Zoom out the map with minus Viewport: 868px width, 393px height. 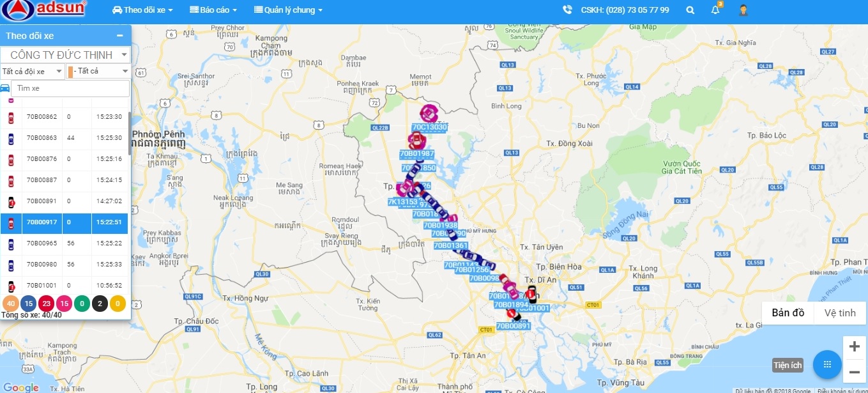point(855,371)
